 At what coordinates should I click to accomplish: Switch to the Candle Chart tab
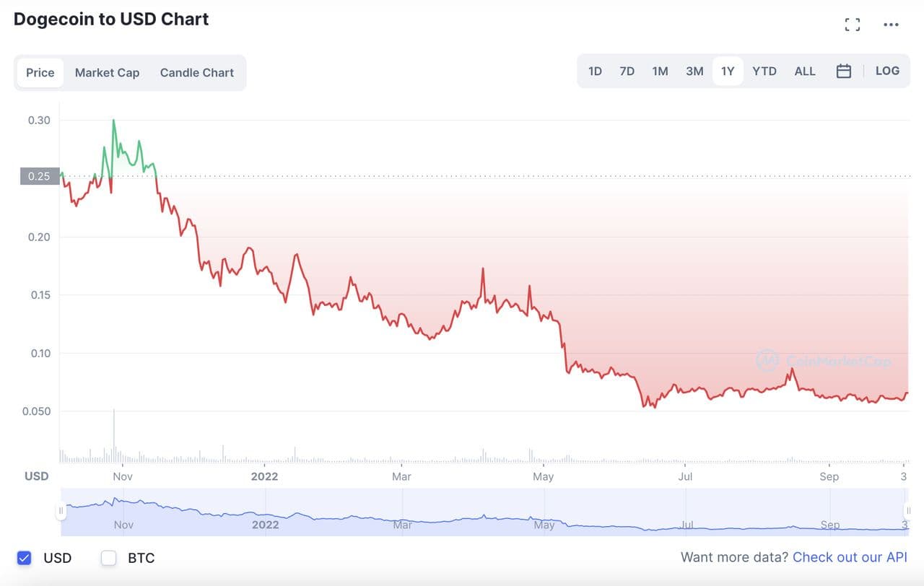pyautogui.click(x=197, y=73)
